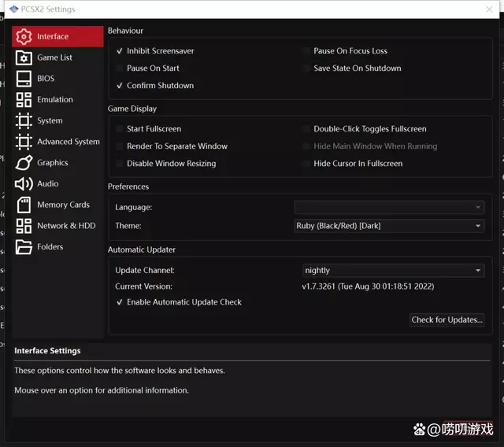
Task: Click the BIOS drive icon
Action: (x=24, y=79)
